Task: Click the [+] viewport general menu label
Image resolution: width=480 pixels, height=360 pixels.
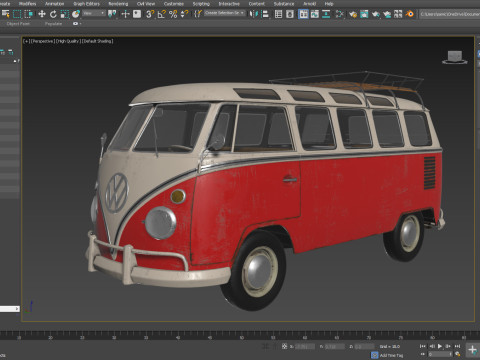Action: pyautogui.click(x=26, y=41)
